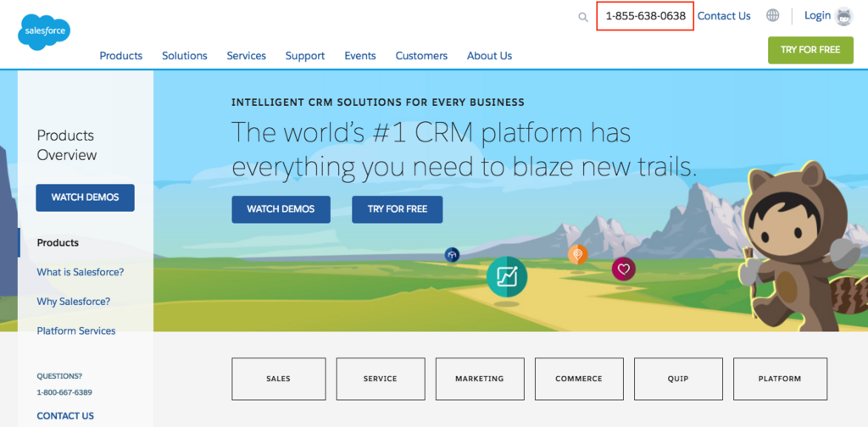Open the Customers menu
This screenshot has height=427, width=868.
pos(421,56)
